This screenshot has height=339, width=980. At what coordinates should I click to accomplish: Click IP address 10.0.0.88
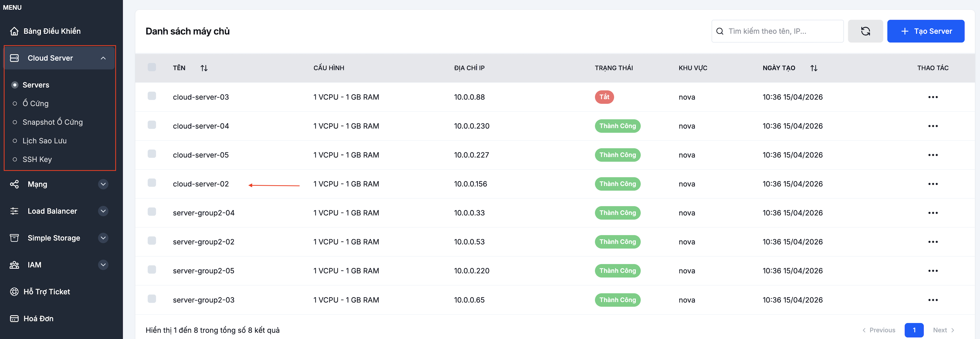[469, 97]
